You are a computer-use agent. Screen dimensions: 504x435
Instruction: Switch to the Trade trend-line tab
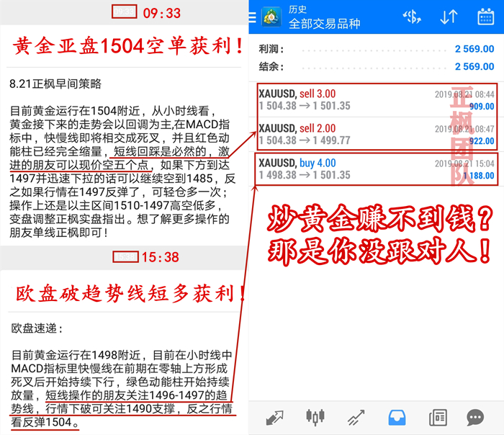355,417
